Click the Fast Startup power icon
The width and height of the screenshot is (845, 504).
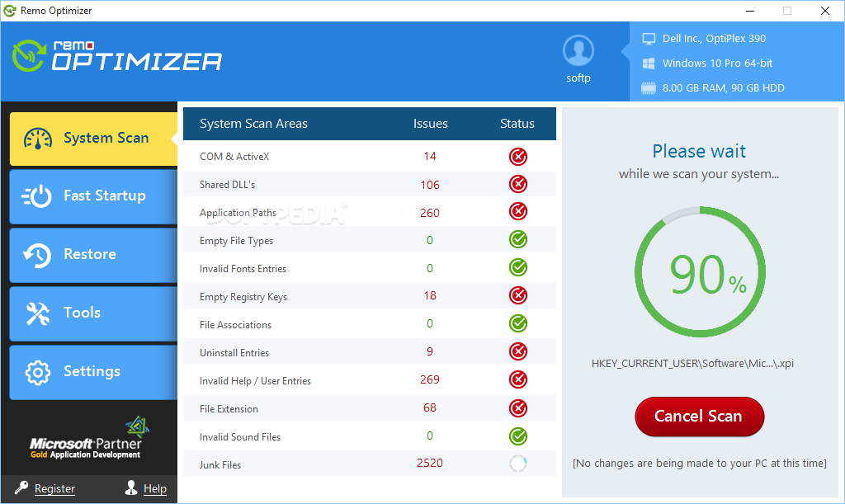(36, 196)
